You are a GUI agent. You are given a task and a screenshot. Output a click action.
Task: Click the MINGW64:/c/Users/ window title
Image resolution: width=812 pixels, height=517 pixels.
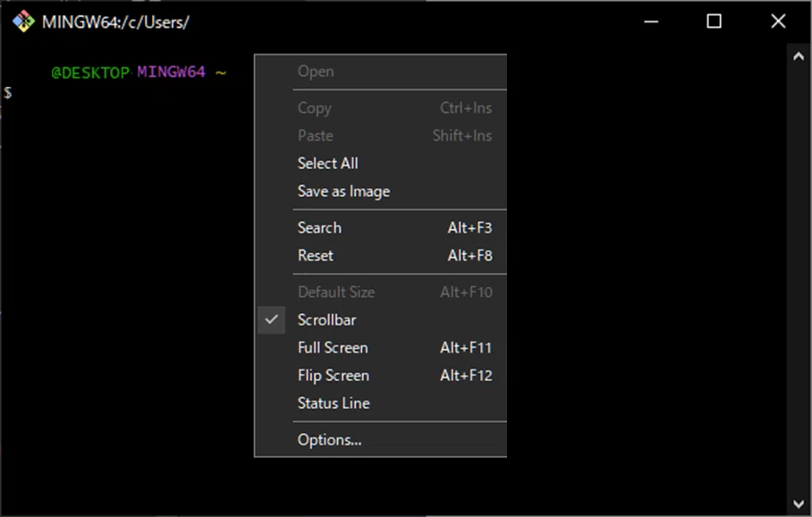point(115,22)
